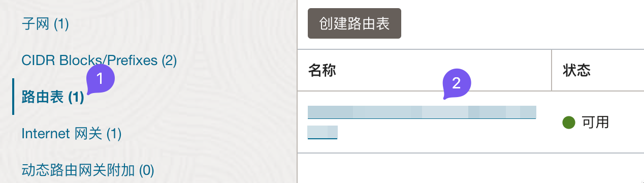This screenshot has width=644, height=183.
Task: Click the second line of the blurred link
Action: tap(323, 132)
